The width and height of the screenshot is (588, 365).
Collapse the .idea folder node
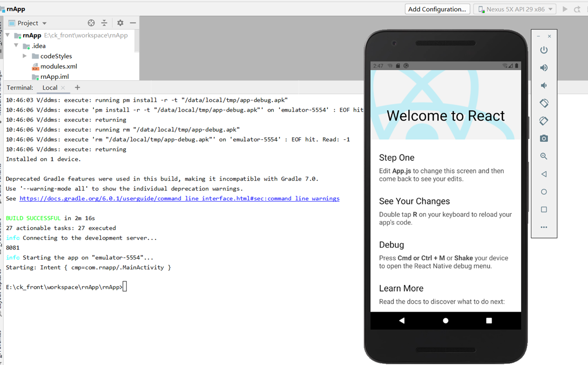[x=16, y=45]
